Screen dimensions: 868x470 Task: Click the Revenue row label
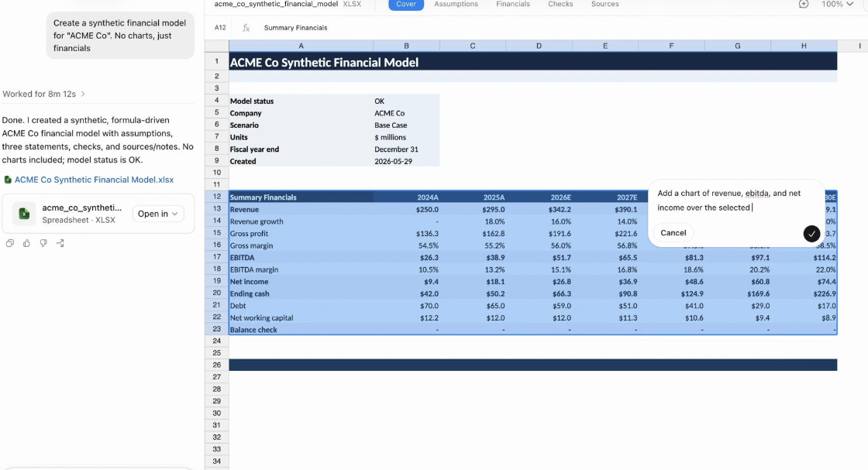click(301, 210)
